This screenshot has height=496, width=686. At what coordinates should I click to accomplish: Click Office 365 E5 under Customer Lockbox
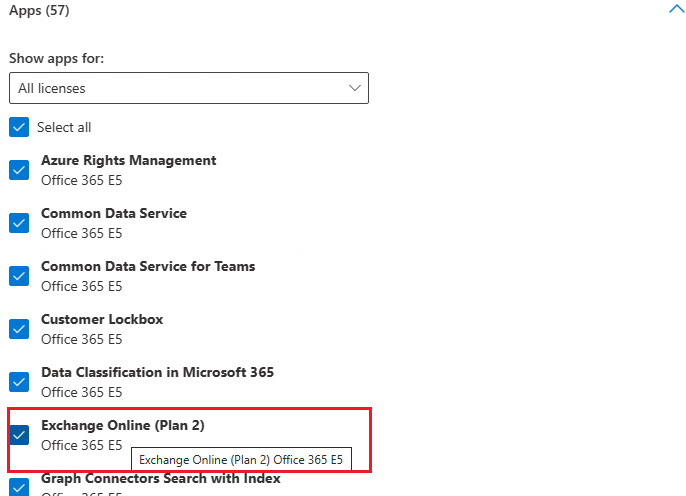(81, 339)
